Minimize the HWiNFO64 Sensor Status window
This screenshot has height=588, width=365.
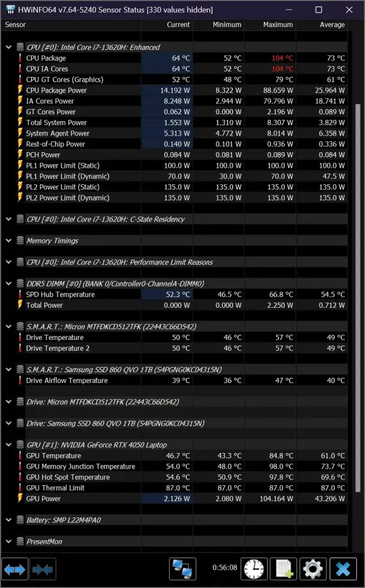coord(289,10)
